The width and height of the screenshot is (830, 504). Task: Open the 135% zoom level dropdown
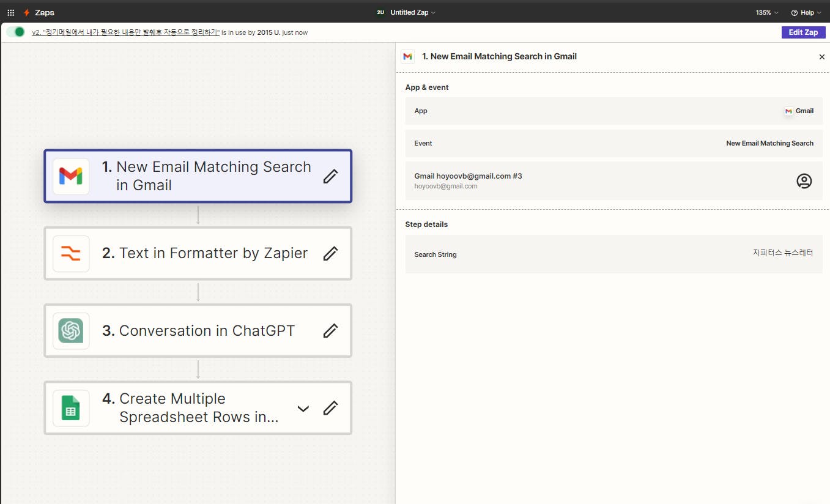[767, 12]
